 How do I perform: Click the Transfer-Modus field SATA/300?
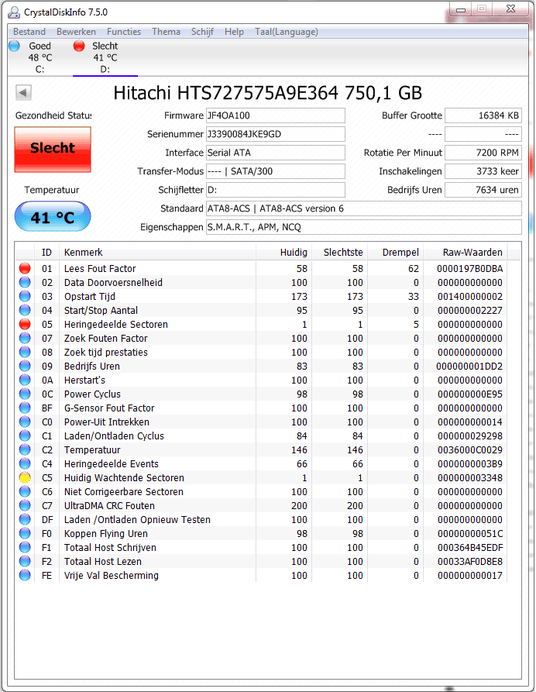[x=275, y=171]
